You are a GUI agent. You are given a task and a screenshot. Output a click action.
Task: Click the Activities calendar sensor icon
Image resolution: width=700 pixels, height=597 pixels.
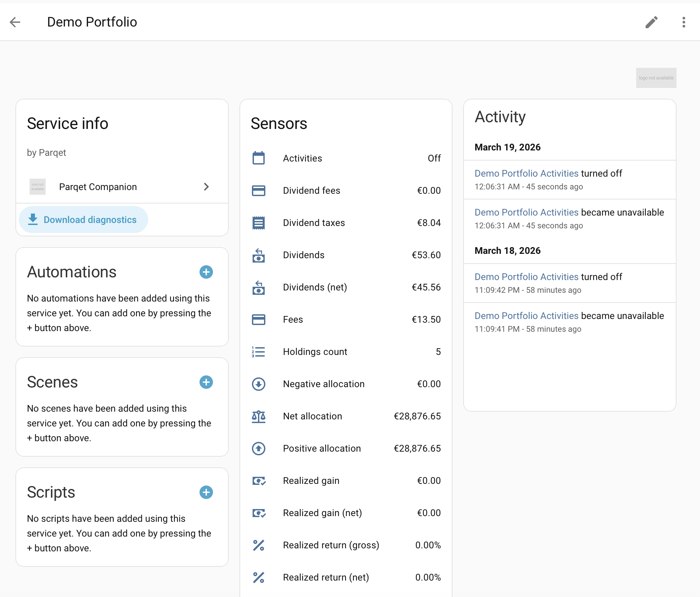coord(258,158)
